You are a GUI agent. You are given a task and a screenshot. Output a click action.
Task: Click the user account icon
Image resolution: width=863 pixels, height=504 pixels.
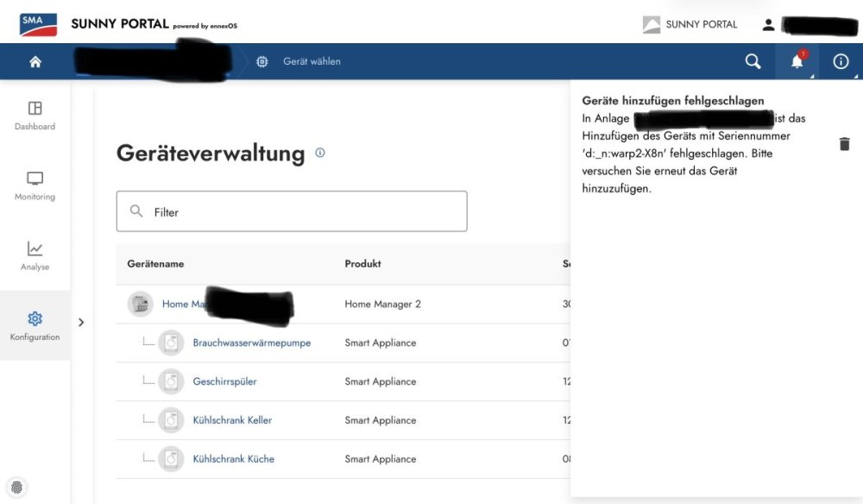(x=768, y=25)
